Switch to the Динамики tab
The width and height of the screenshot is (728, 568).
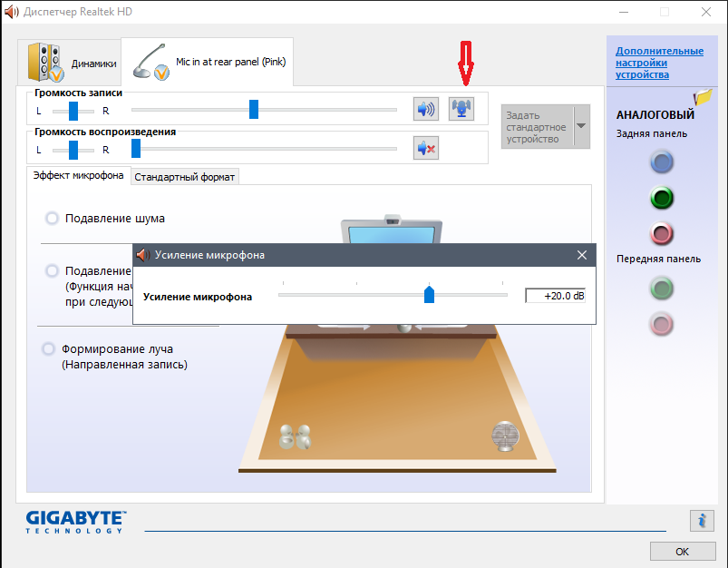pos(73,63)
